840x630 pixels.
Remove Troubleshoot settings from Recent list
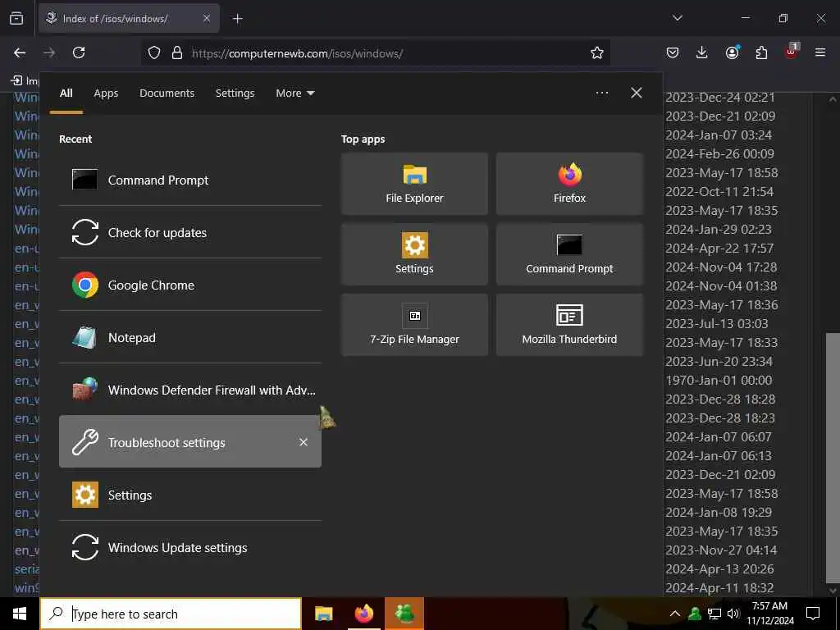[x=304, y=442]
